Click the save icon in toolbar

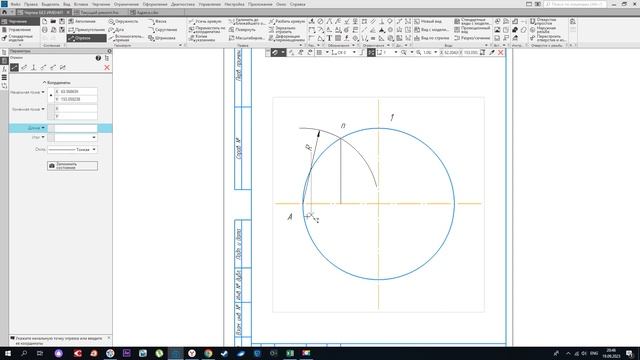point(62,21)
